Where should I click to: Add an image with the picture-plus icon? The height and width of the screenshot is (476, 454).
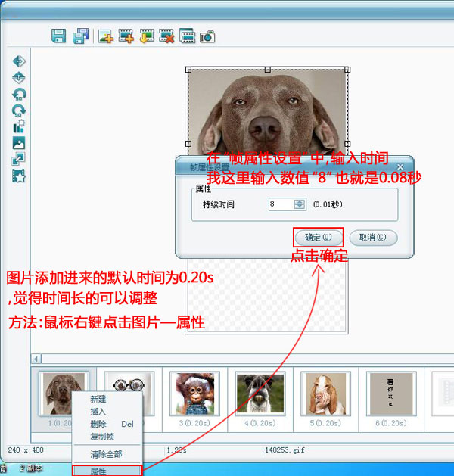[106, 36]
